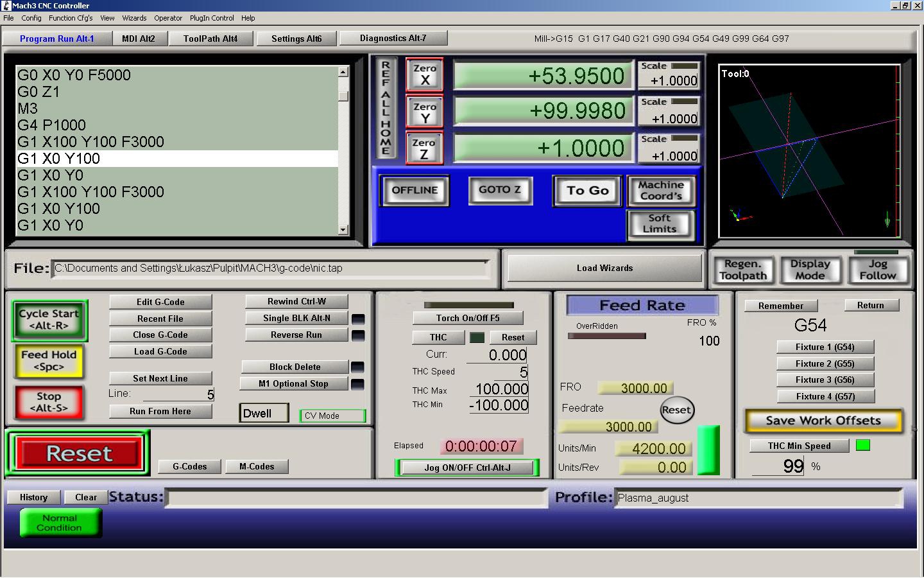Switch to Diagnostics Alt-7 tab
Viewport: 924px width, 578px height.
pyautogui.click(x=393, y=38)
